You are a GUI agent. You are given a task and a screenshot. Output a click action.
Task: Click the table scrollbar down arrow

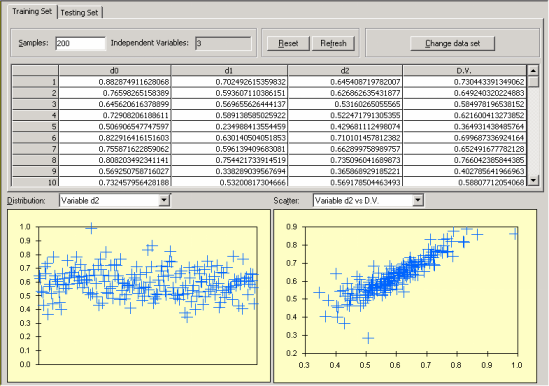point(533,180)
